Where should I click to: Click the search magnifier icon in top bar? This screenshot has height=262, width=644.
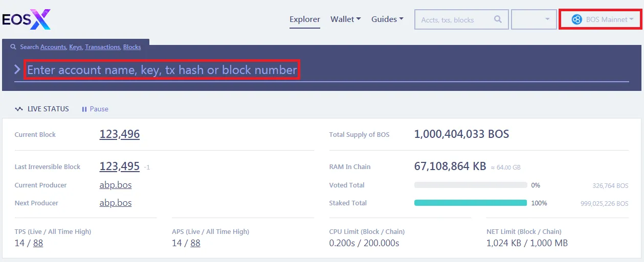(x=498, y=19)
